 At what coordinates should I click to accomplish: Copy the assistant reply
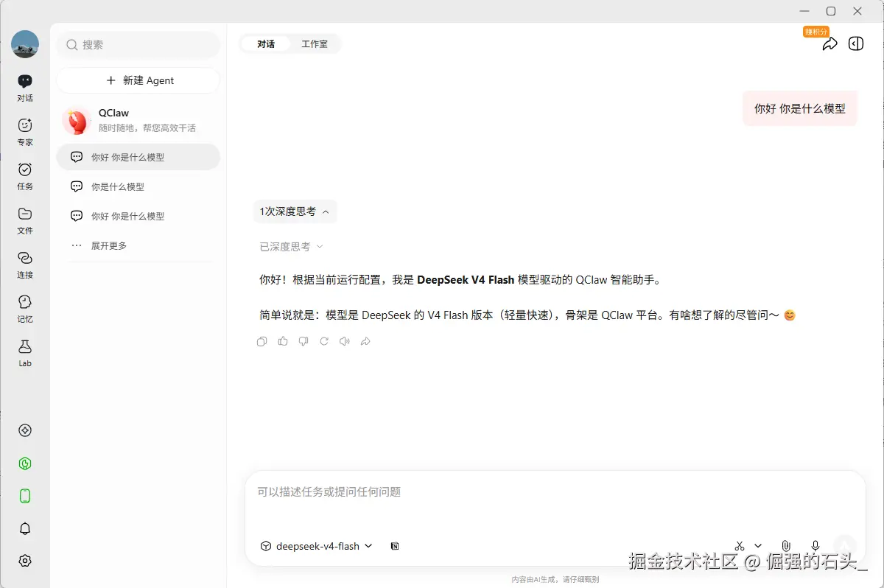[262, 341]
